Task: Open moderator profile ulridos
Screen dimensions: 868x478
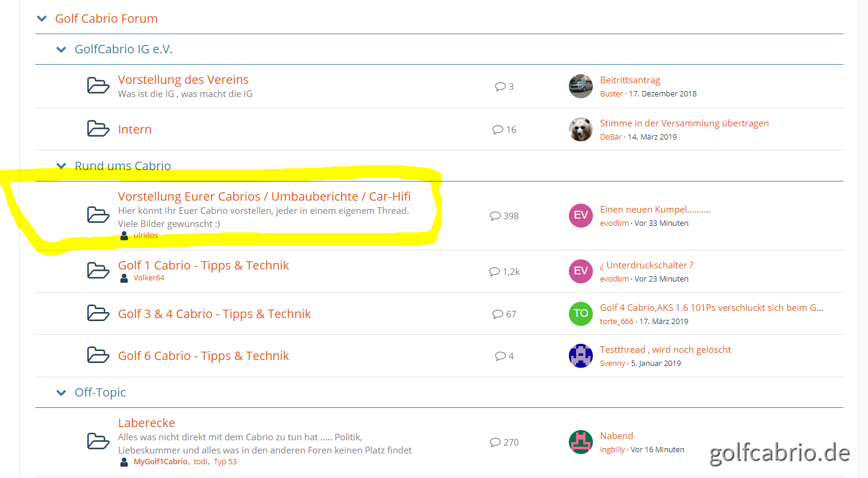Action: [x=146, y=235]
